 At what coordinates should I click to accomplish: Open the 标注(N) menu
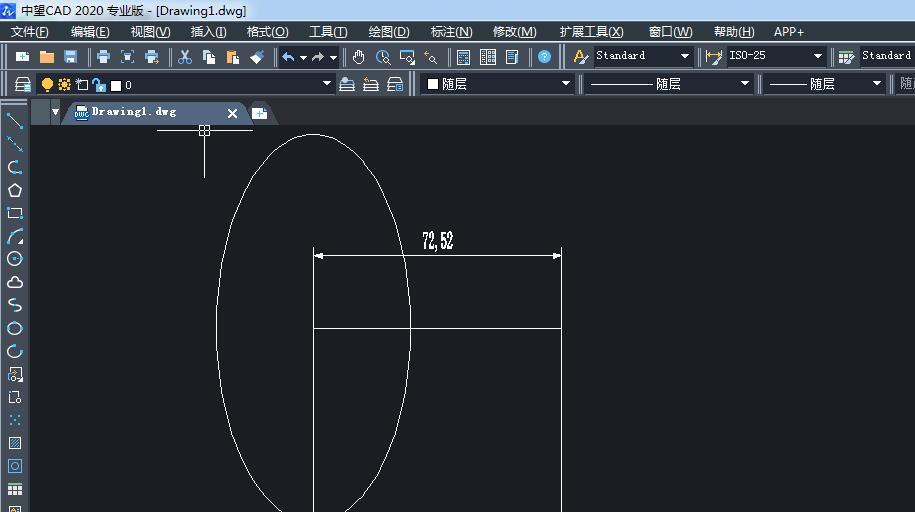click(451, 32)
